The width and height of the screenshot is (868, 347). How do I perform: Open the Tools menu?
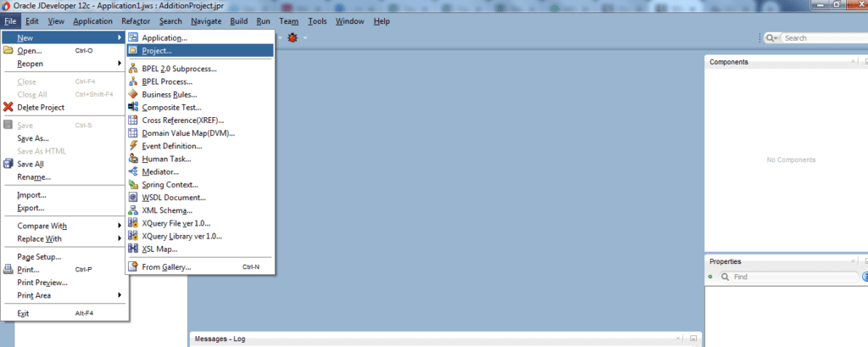[x=317, y=21]
